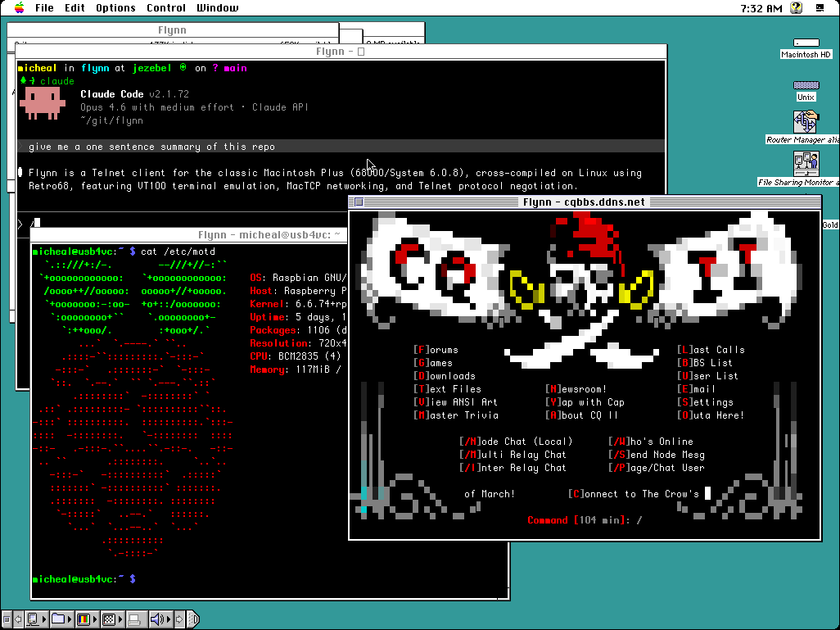Click the file sharing computer icon in Control Strip

32,619
